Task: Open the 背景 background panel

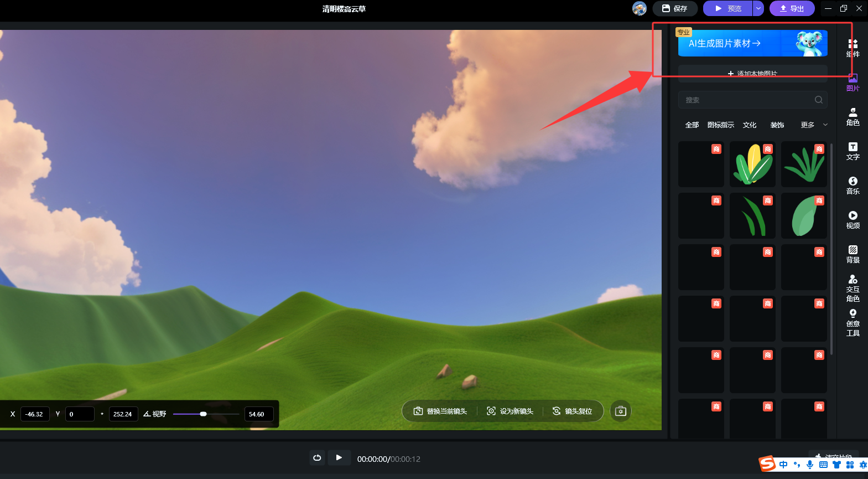Action: 853,254
